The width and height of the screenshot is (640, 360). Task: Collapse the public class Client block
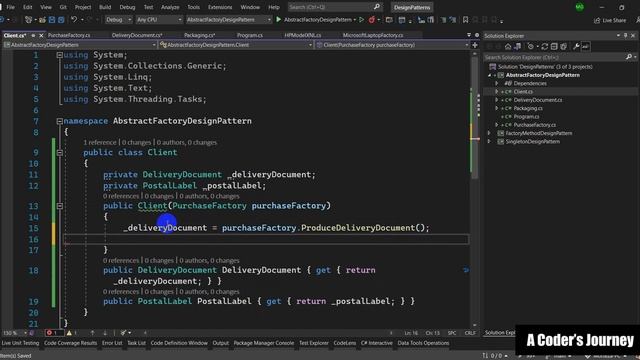click(60, 152)
